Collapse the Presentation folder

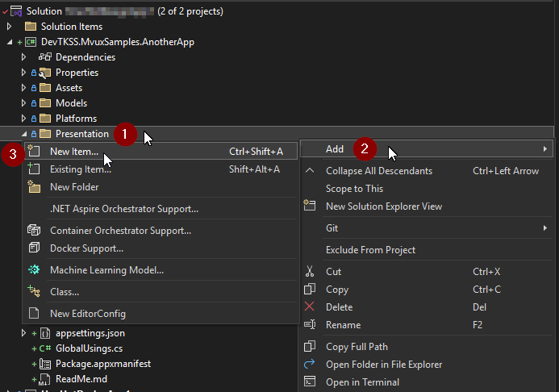[24, 134]
